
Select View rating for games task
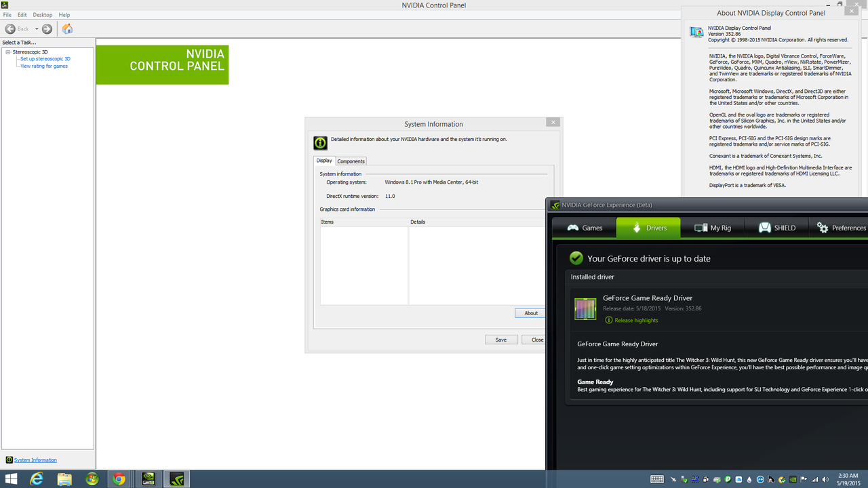(x=44, y=66)
